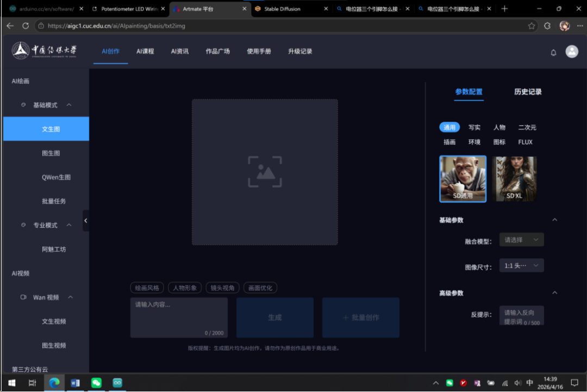Open a new browser tab
Image resolution: width=587 pixels, height=392 pixels.
pyautogui.click(x=504, y=9)
